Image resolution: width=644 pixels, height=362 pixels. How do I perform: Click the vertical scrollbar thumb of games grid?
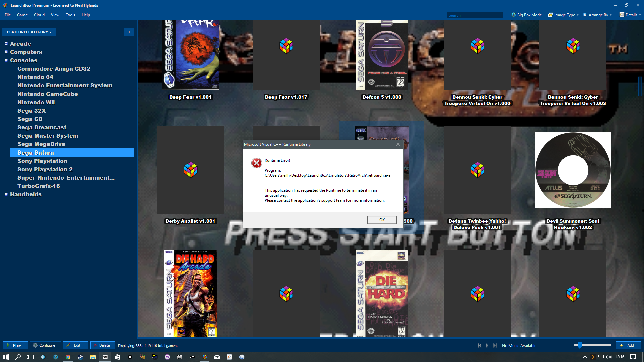pyautogui.click(x=640, y=86)
